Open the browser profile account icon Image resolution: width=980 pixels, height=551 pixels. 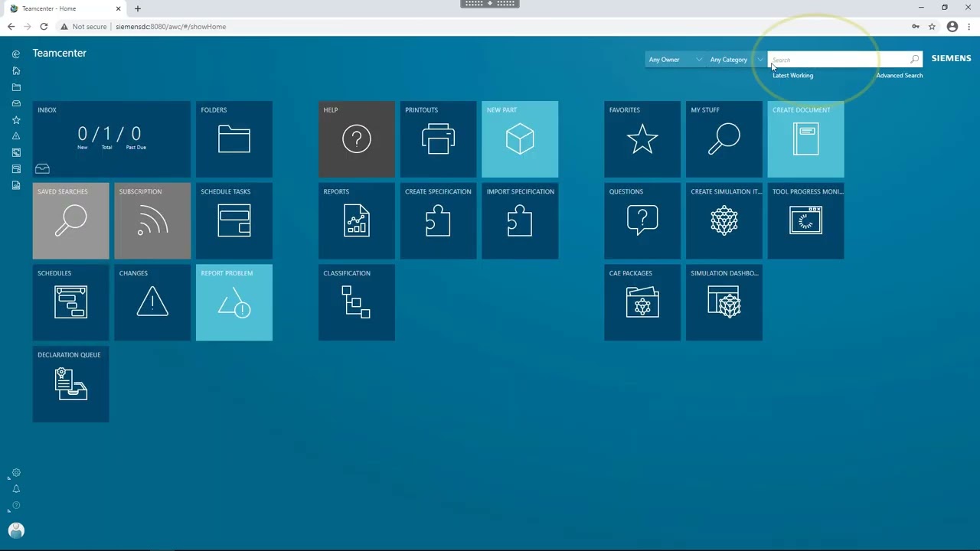pyautogui.click(x=952, y=27)
